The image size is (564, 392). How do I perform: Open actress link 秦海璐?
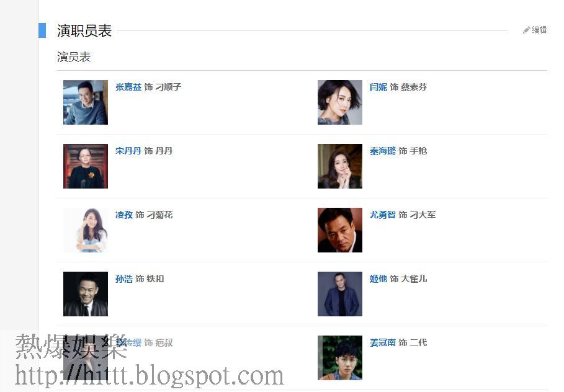click(383, 151)
